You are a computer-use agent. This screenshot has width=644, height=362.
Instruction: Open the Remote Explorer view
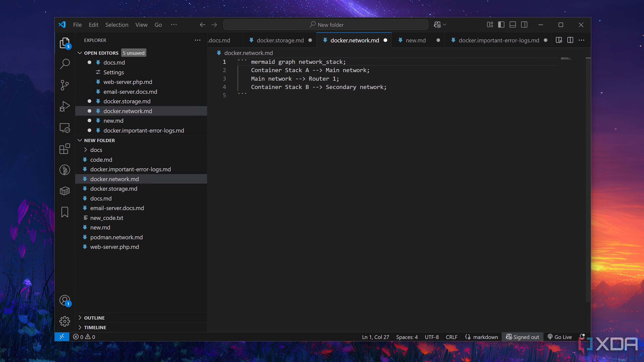click(x=65, y=128)
